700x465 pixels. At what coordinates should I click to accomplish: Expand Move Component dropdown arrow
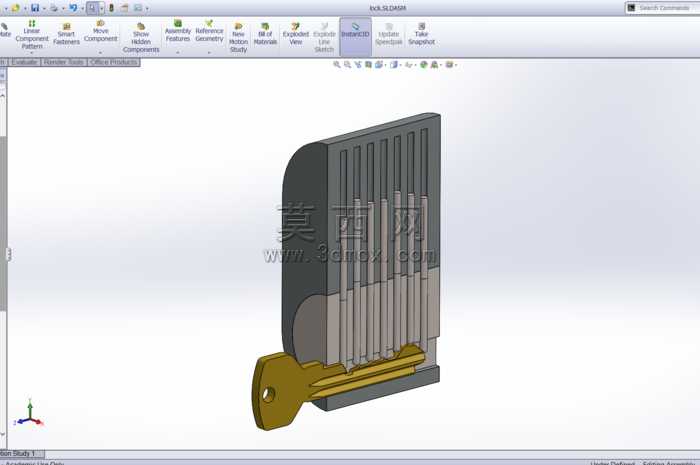(100, 53)
